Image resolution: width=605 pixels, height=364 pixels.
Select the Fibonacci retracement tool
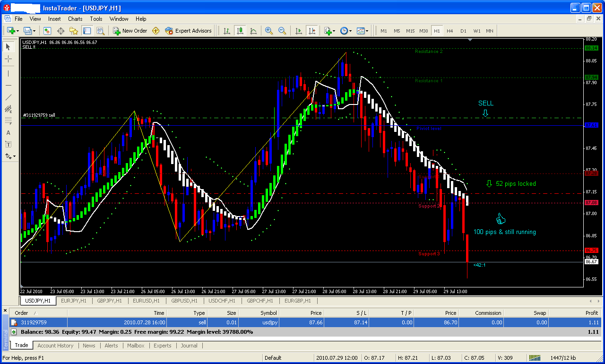click(8, 121)
